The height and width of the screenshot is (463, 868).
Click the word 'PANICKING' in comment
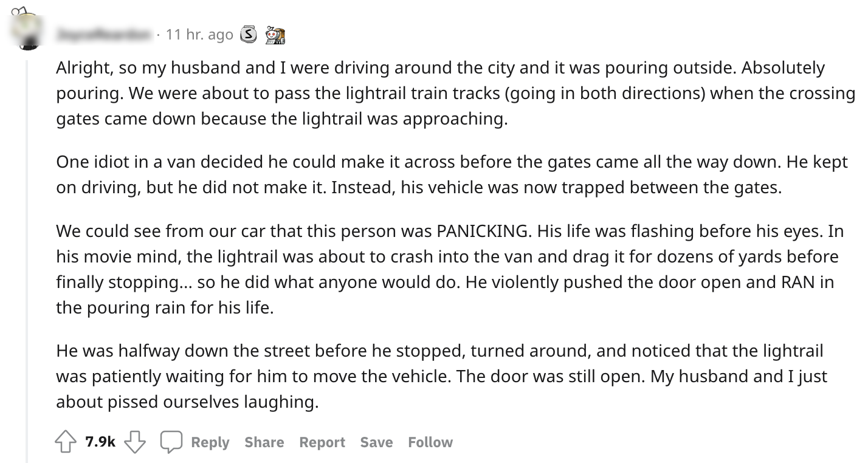coord(483,231)
